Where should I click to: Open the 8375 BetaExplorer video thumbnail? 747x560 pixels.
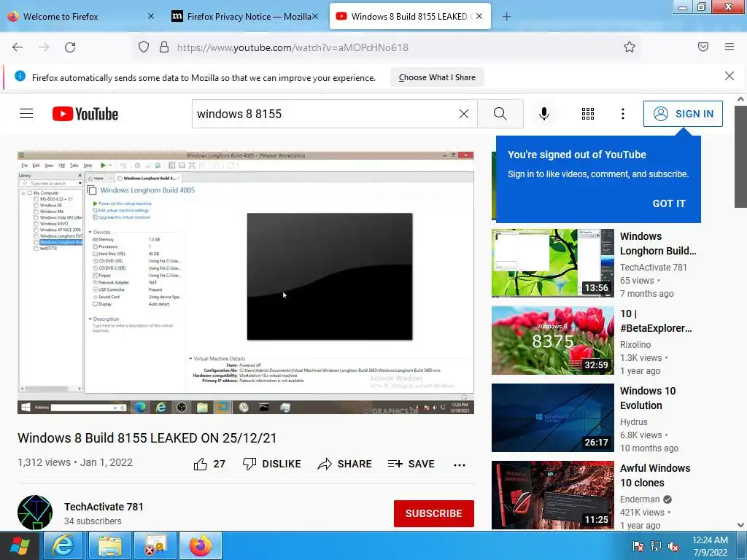(x=553, y=341)
